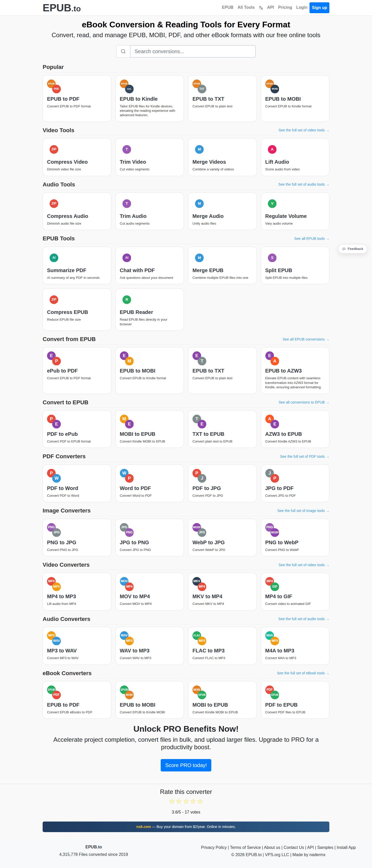This screenshot has width=372, height=868.
Task: Open Terms of Service in the footer
Action: click(245, 847)
